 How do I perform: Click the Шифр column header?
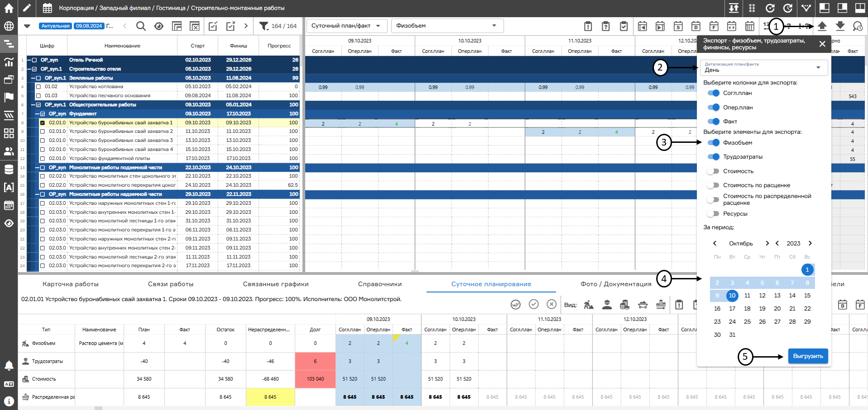coord(47,46)
